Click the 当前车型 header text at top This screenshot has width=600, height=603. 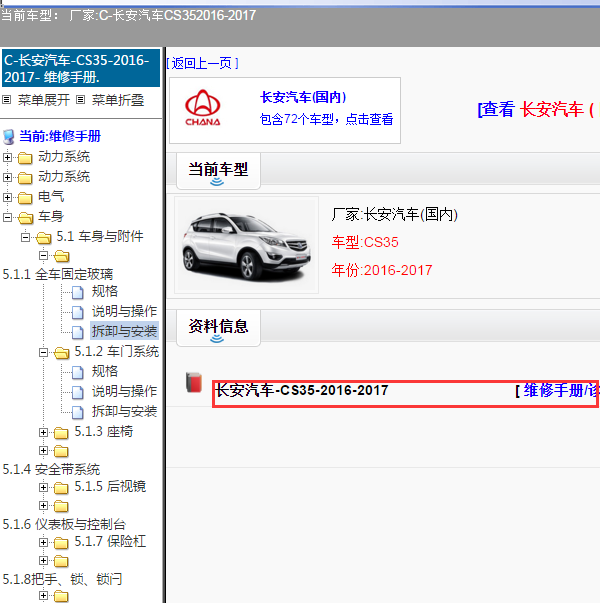(x=128, y=15)
